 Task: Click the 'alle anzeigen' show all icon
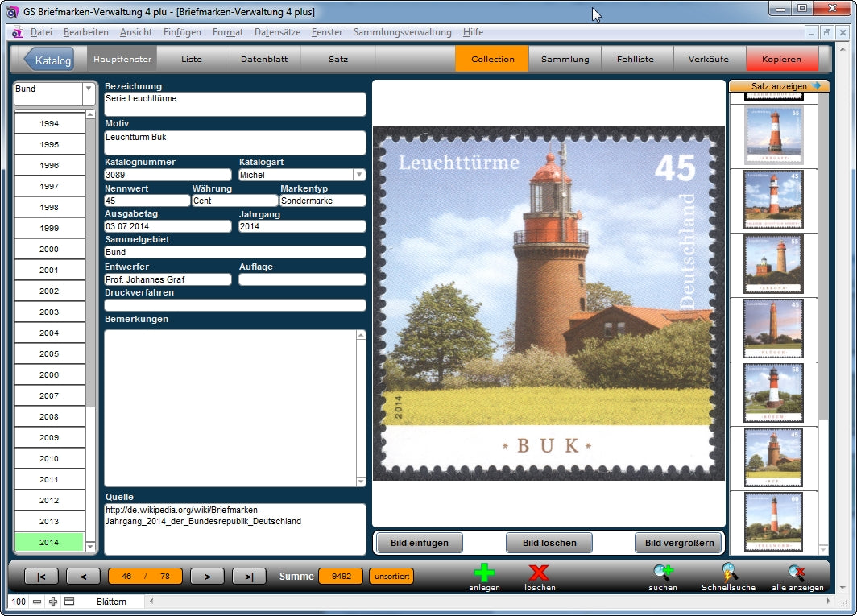797,573
